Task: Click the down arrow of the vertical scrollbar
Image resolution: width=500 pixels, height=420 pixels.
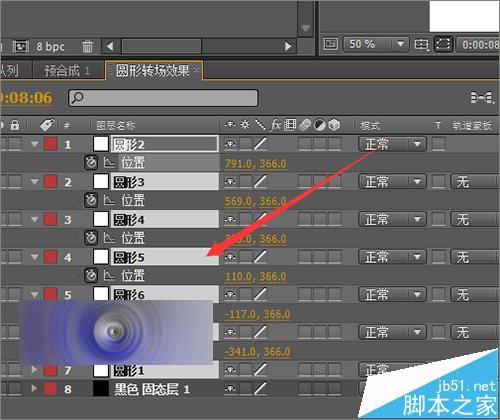Action: coord(305,29)
